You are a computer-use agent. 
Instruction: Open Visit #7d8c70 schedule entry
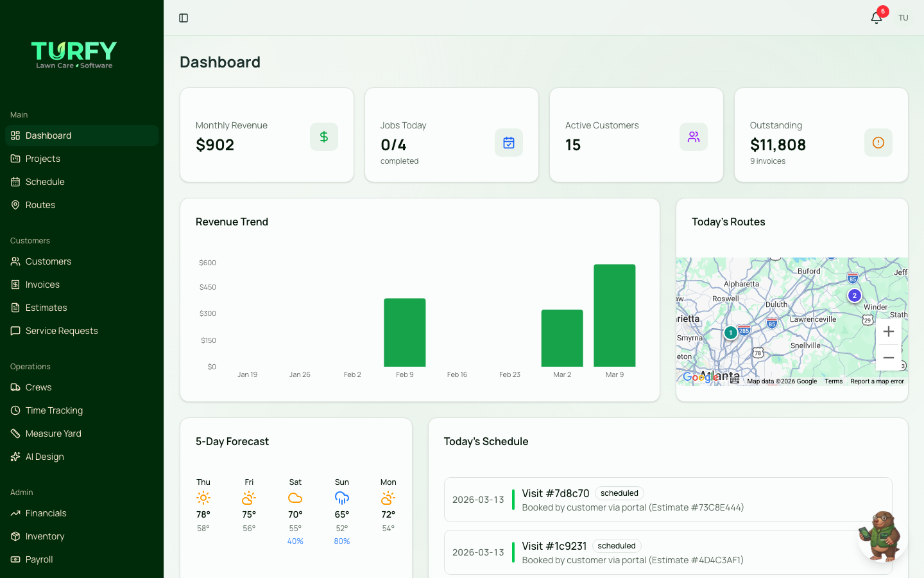668,500
